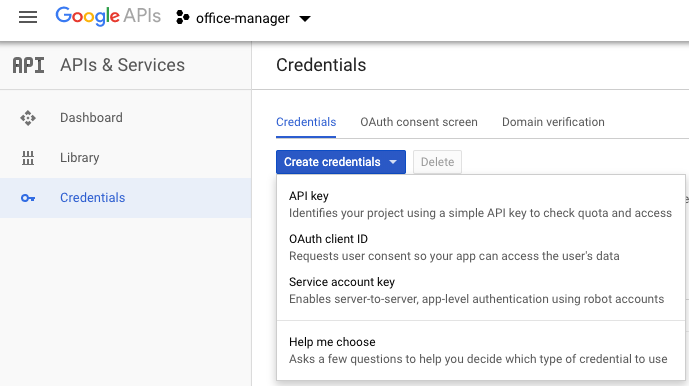Click the office-manager project icon

pyautogui.click(x=182, y=18)
